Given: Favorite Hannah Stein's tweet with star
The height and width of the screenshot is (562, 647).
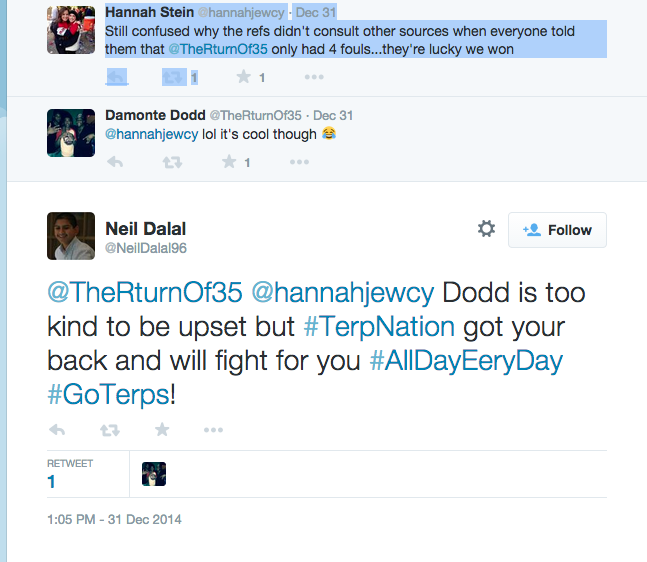Looking at the screenshot, I should (x=243, y=77).
